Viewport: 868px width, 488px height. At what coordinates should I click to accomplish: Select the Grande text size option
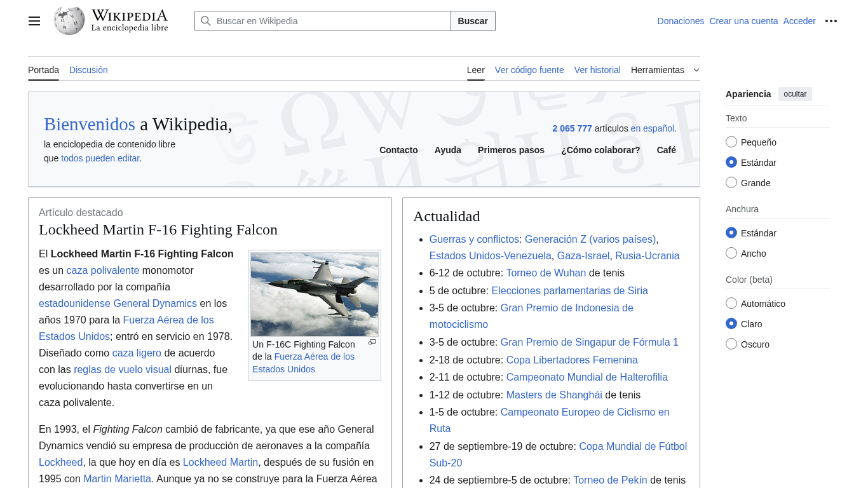[731, 183]
